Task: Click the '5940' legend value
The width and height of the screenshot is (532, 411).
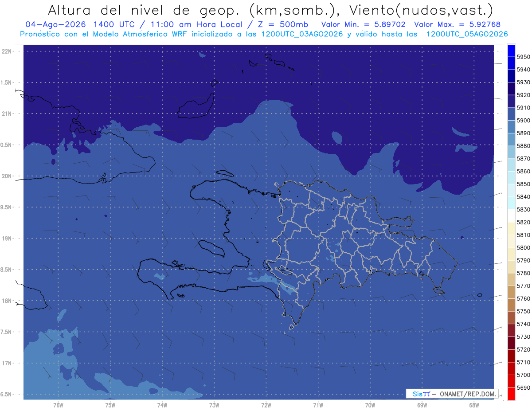Action: point(524,70)
